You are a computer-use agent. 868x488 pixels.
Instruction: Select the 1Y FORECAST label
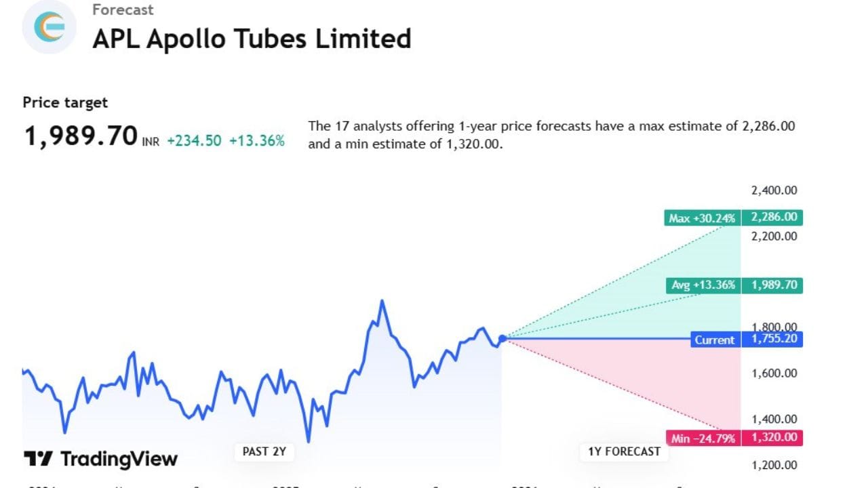624,451
